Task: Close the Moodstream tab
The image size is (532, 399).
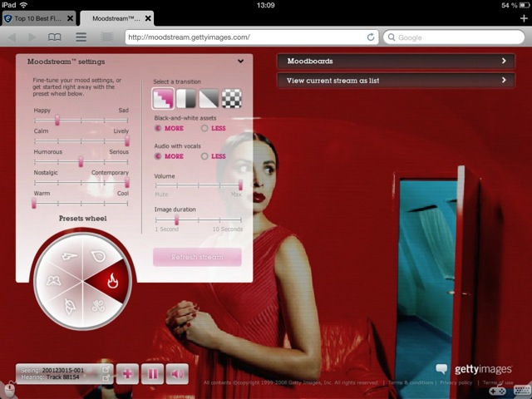Action: (148, 18)
